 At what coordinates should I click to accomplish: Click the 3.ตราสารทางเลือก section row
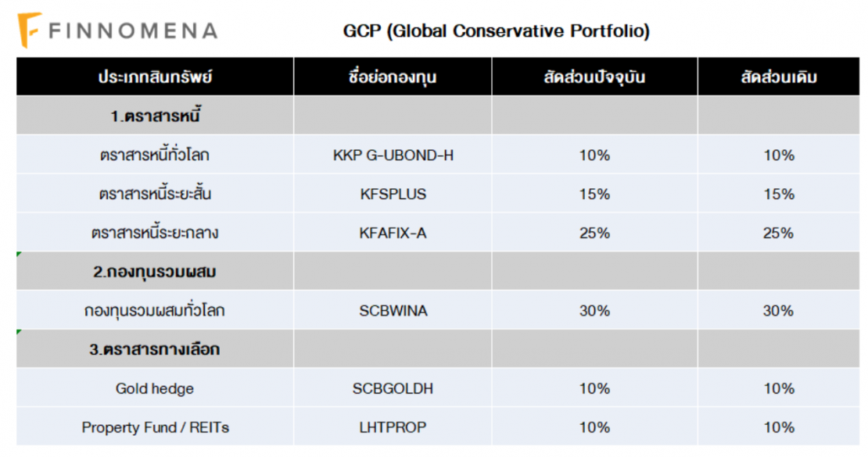[x=155, y=349]
